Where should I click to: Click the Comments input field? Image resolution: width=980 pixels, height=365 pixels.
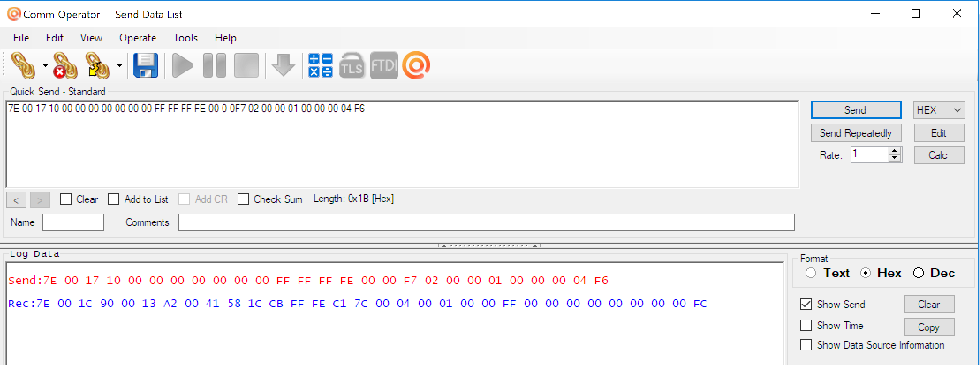[x=486, y=222]
